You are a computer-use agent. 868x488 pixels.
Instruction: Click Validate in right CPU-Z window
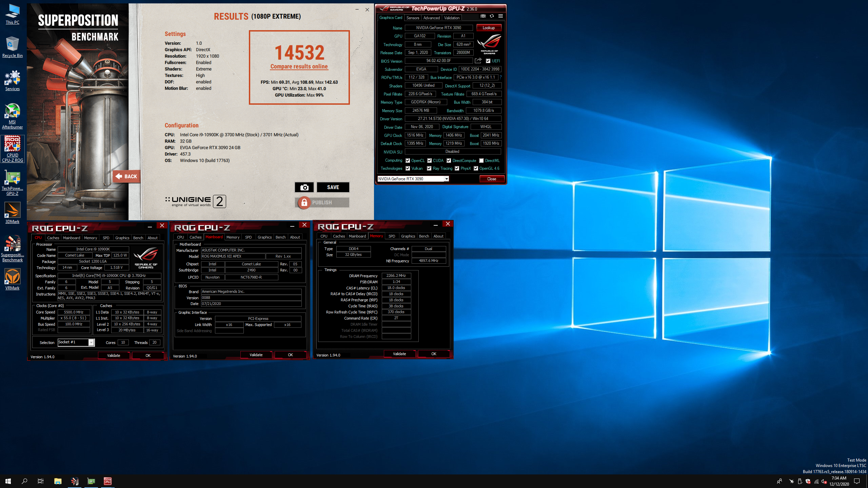399,354
